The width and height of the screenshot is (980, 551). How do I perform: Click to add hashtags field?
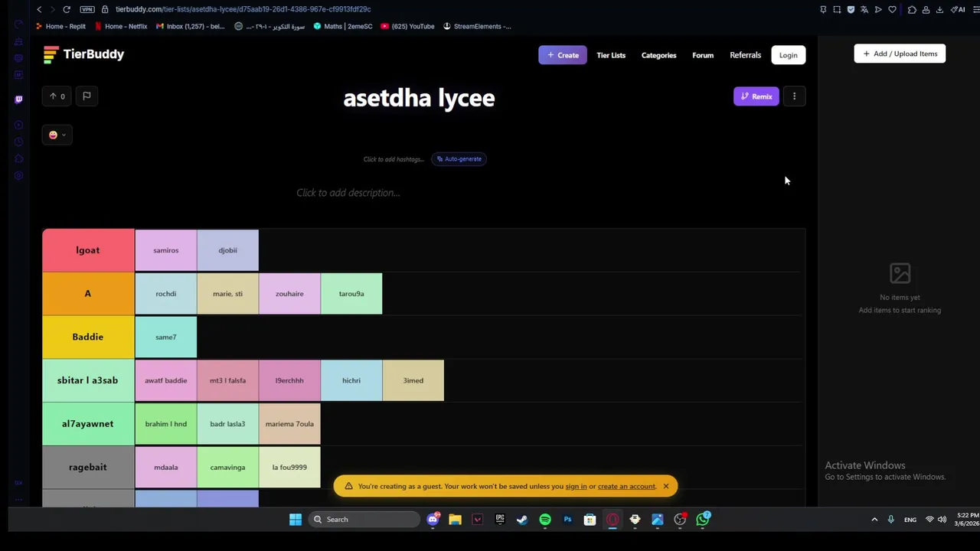(394, 159)
